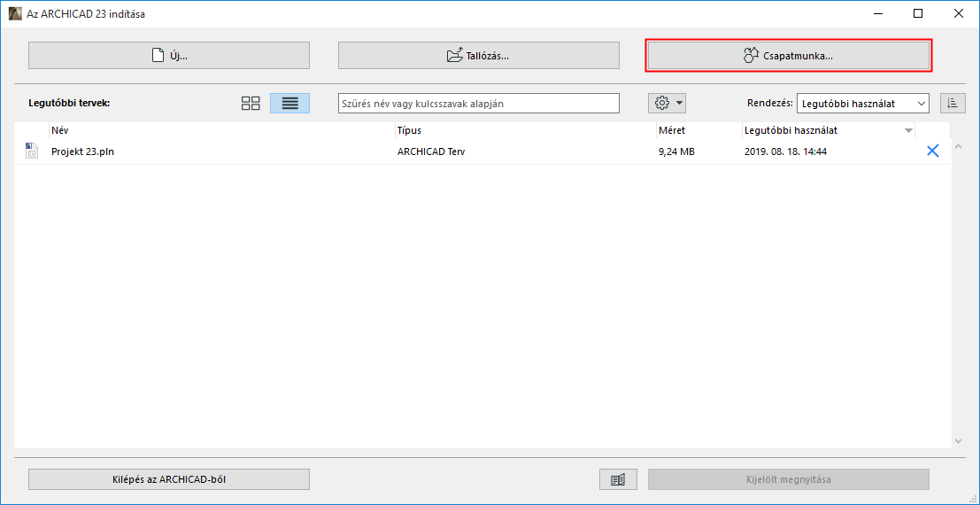Expand the Rendezés sort order combo box

(x=863, y=104)
